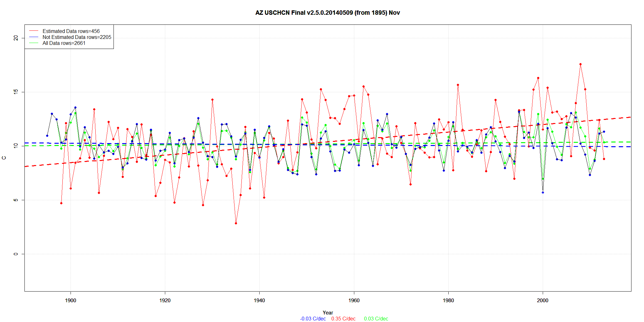Click the chart title AZ USCHCN Final
Screen dimensions: 644x322
(327, 13)
